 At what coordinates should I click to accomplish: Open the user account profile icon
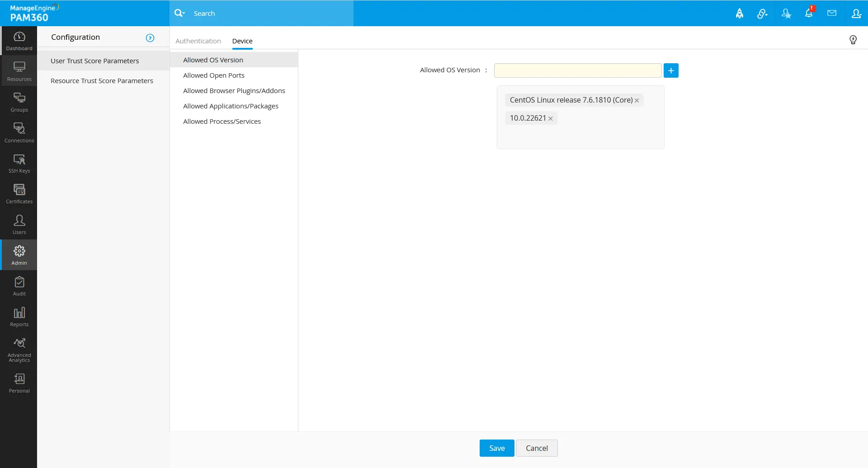click(856, 14)
